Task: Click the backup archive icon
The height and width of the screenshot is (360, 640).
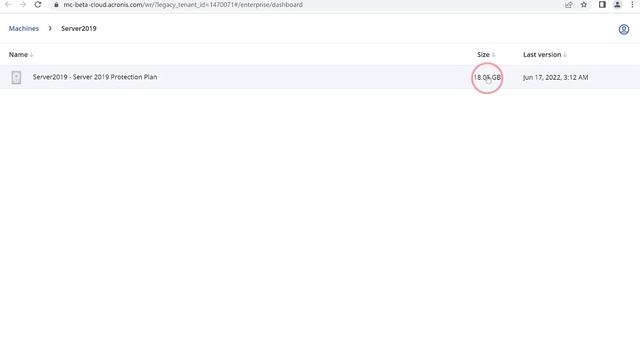Action: coord(16,77)
